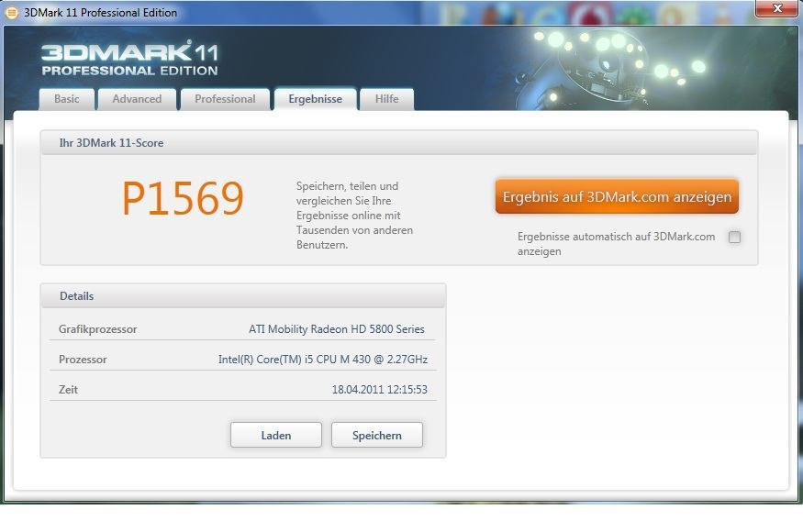Click the Zeit label
This screenshot has width=803, height=532.
[x=68, y=390]
